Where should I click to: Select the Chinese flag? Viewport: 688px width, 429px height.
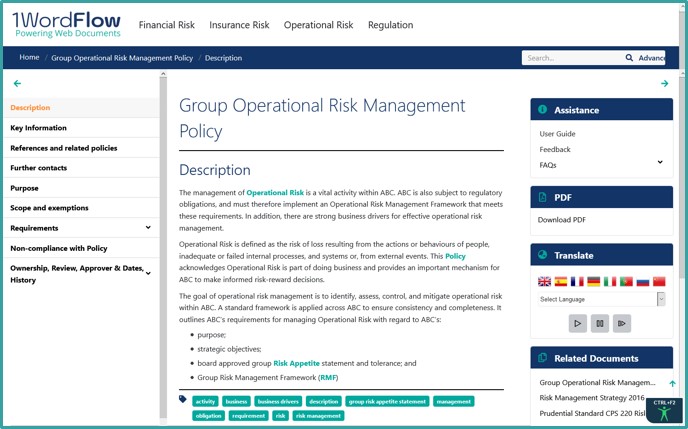659,282
